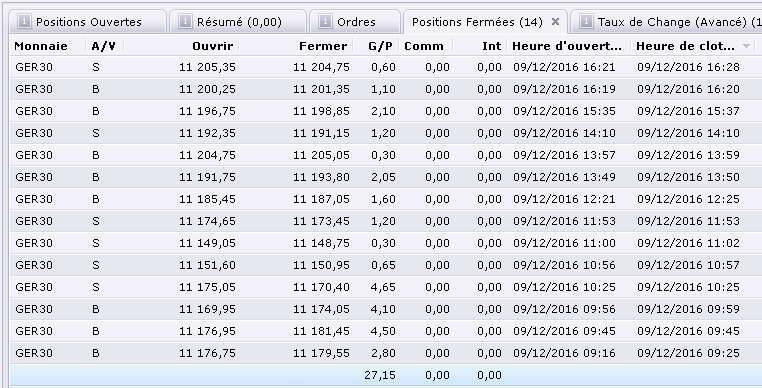Click the G/P value 2,10
The height and width of the screenshot is (388, 762).
[x=383, y=111]
